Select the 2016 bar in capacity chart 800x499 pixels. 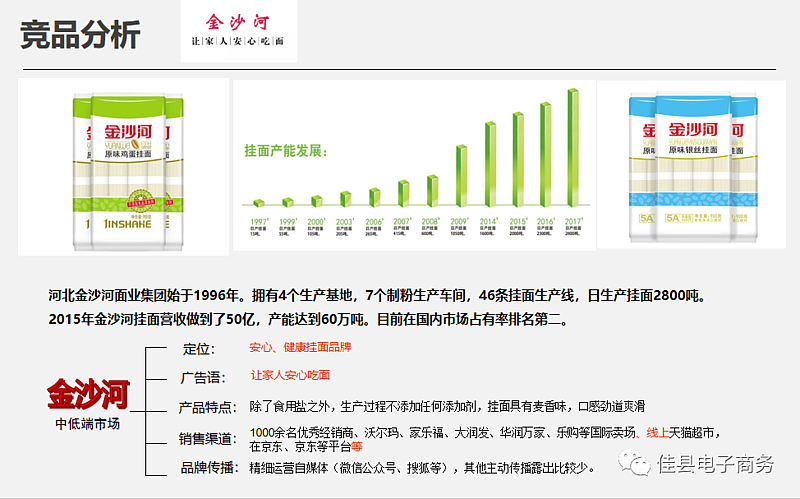click(x=545, y=155)
